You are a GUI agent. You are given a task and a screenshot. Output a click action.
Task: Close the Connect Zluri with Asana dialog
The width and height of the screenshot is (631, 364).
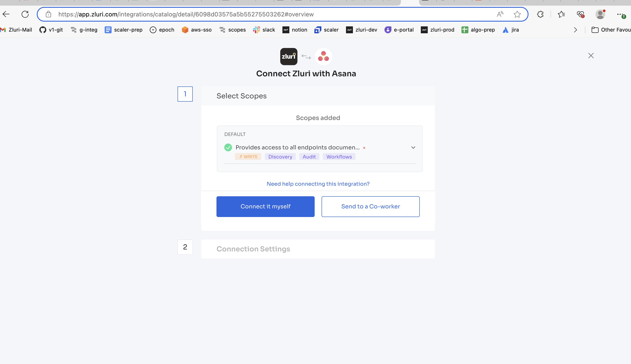click(x=591, y=56)
